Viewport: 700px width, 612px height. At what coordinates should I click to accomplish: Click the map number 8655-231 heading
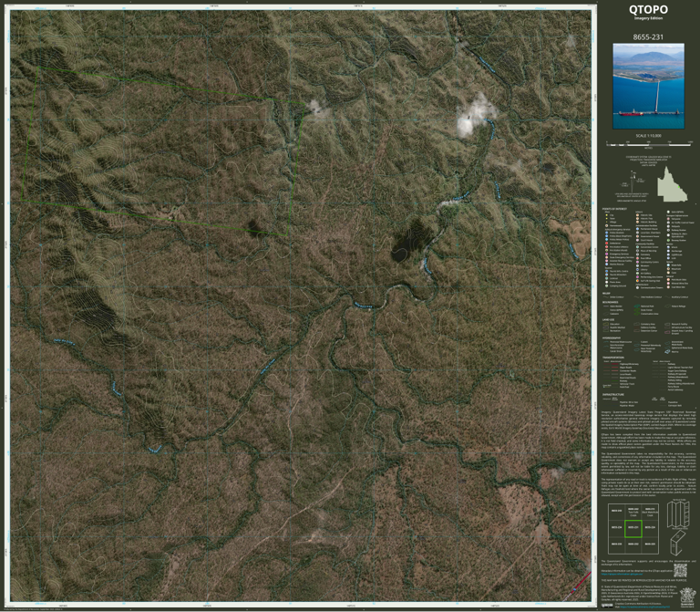[648, 37]
